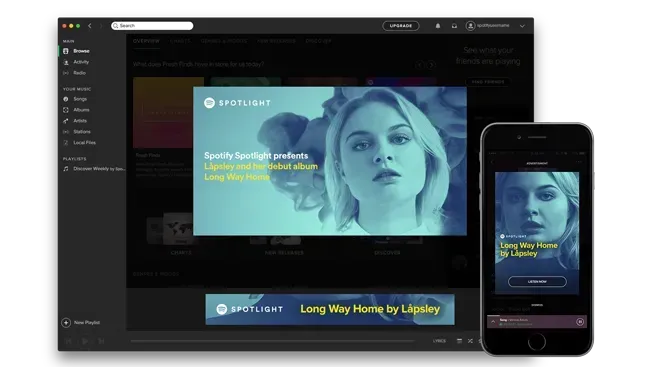Click the inbox icon beside the bell
The image size is (652, 367).
454,26
